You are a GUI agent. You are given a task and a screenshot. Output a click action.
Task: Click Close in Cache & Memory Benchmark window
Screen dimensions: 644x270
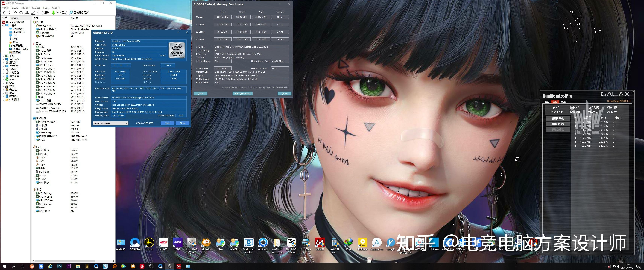click(285, 93)
